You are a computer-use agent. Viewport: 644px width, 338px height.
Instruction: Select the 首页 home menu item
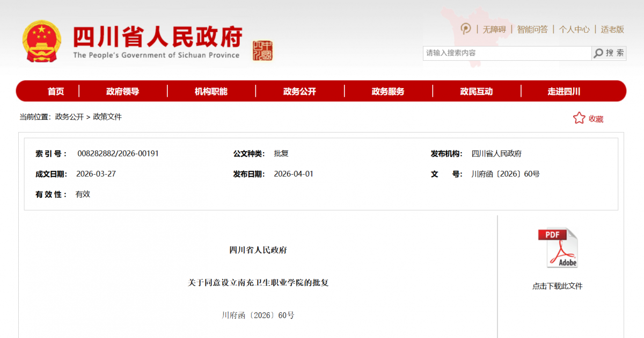56,91
